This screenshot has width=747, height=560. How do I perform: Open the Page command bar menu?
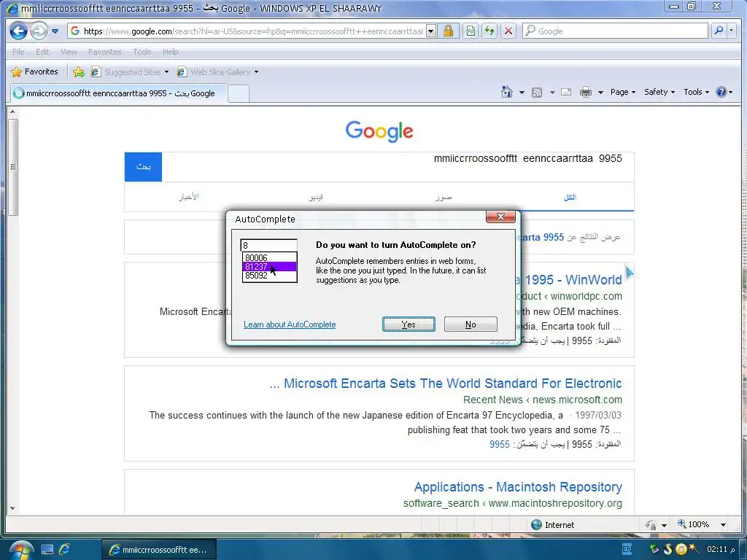[x=623, y=93]
